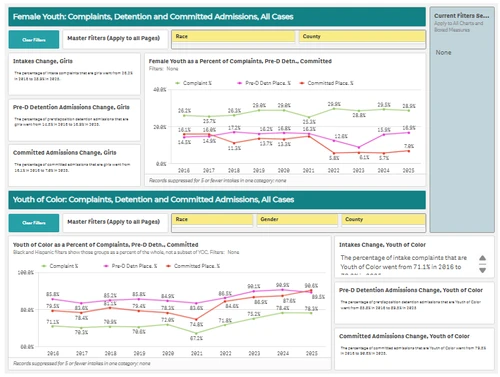Click 90.9% data label in Youth of Color chart
Image resolution: width=500 pixels, height=377 pixels.
(x=282, y=285)
